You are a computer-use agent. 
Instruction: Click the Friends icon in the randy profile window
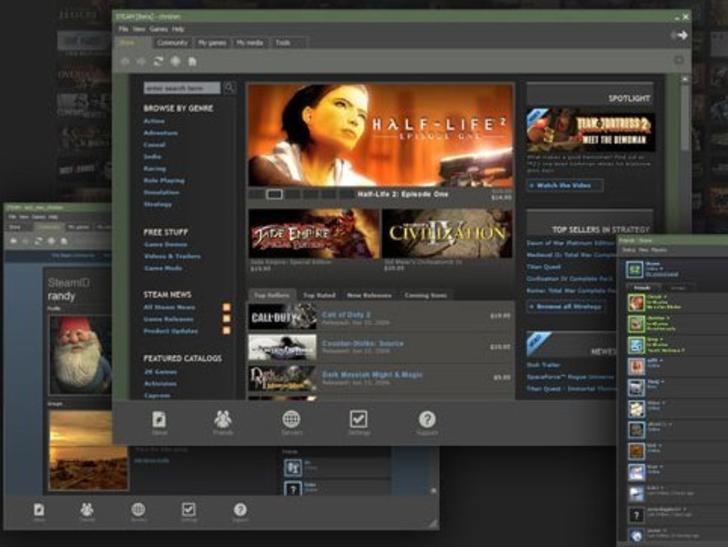pos(87,511)
